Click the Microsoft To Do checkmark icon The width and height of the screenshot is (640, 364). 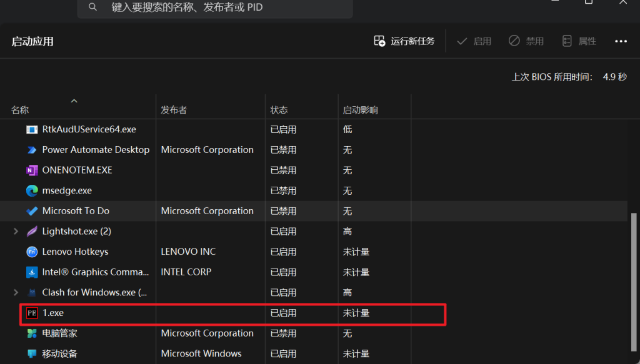coord(32,211)
